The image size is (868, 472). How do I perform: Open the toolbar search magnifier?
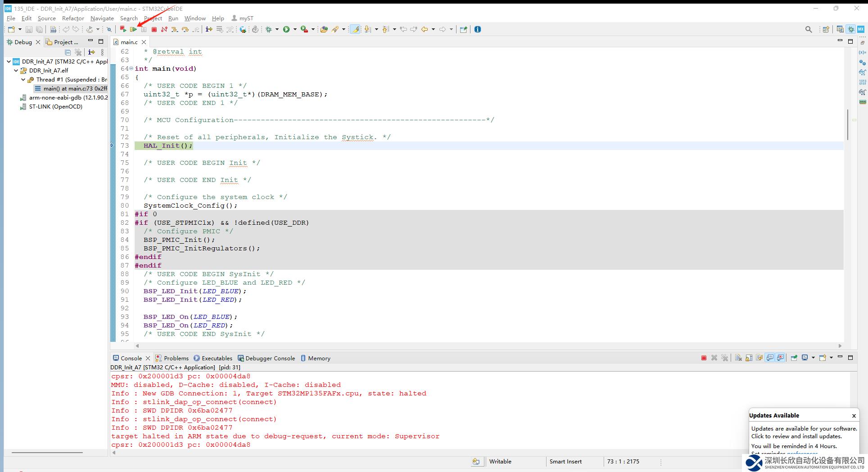click(x=809, y=29)
